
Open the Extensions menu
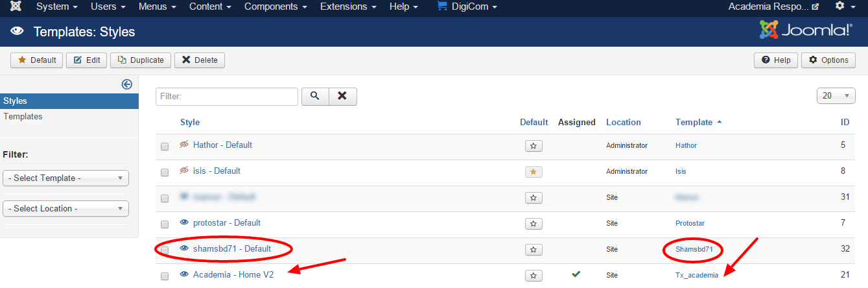(349, 6)
